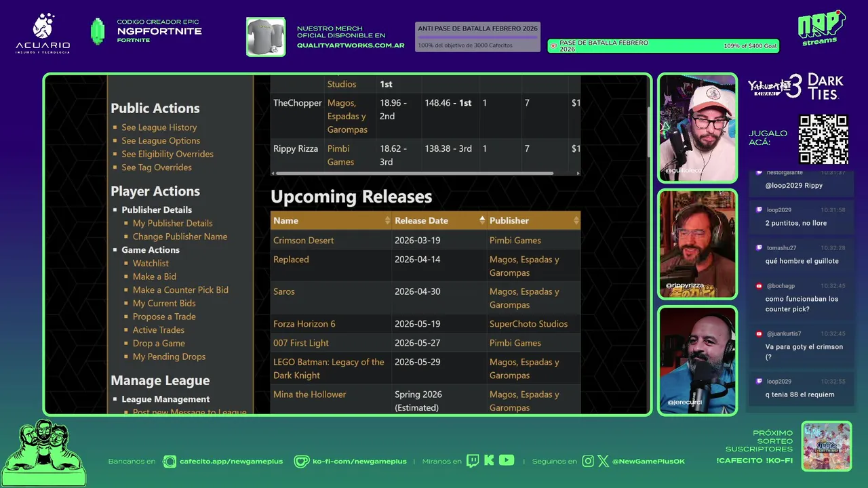Click the jerecurci webcam feed
Viewport: 868px width, 488px height.
(697, 361)
